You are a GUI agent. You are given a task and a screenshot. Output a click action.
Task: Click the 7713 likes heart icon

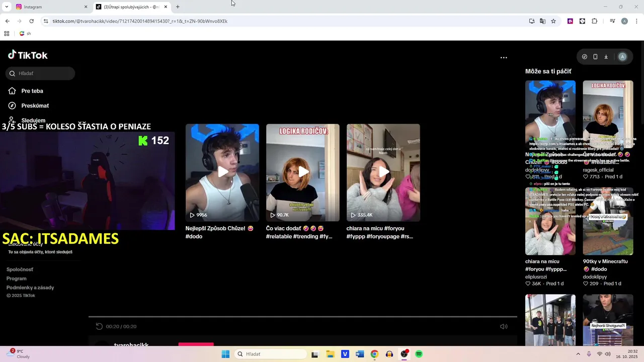click(x=586, y=176)
